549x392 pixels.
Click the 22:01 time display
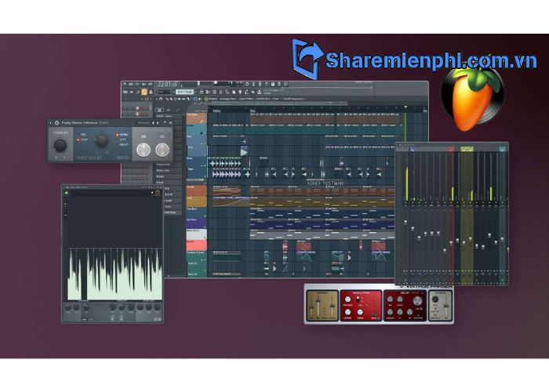167,85
